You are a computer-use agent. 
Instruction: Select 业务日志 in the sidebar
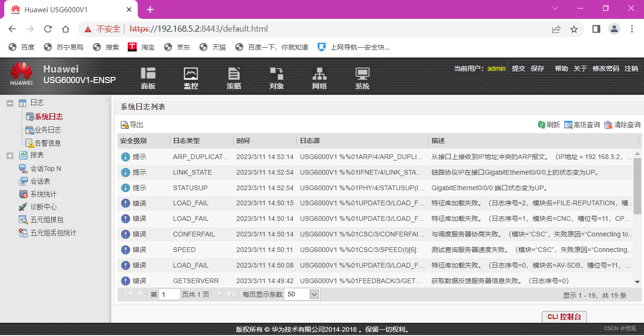(x=48, y=130)
